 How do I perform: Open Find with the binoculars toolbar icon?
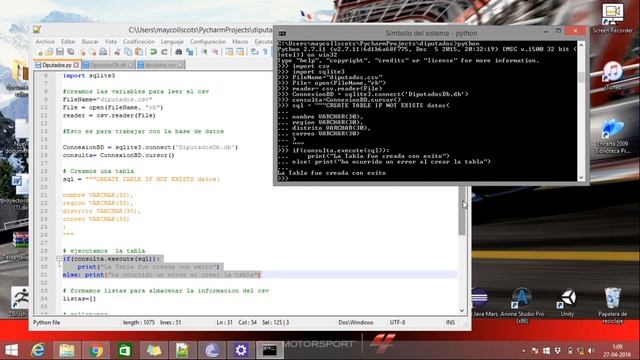(x=178, y=52)
